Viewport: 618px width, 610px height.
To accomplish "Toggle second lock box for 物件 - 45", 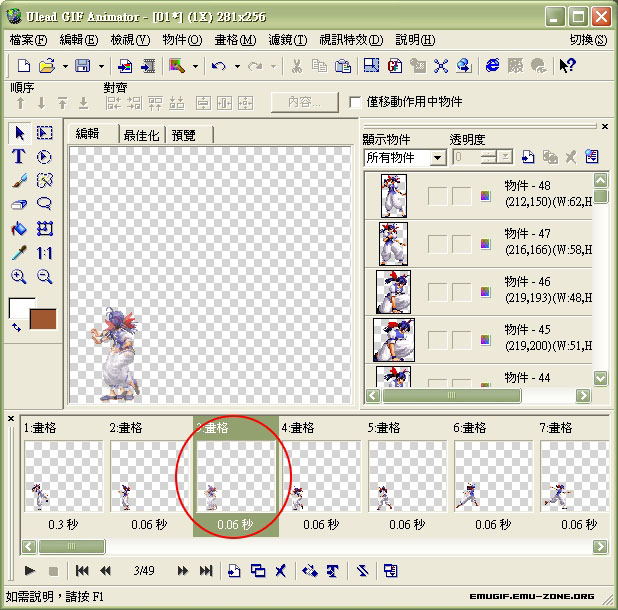I will point(462,340).
